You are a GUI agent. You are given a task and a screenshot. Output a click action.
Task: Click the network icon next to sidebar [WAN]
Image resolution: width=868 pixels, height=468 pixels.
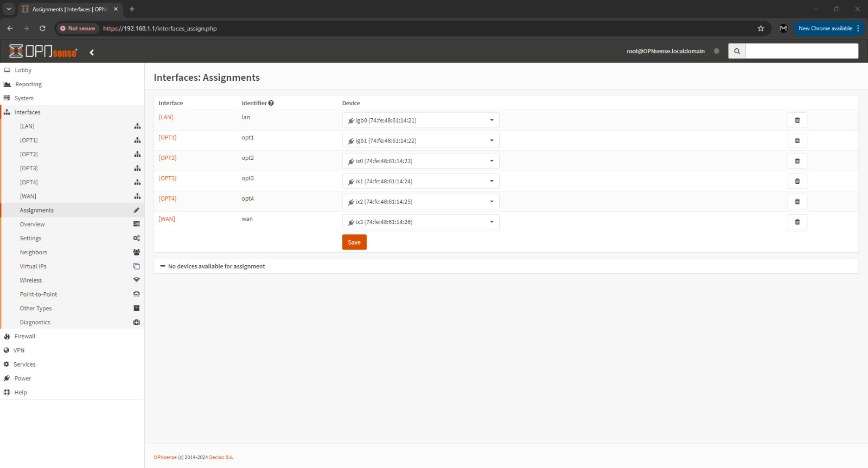click(137, 196)
